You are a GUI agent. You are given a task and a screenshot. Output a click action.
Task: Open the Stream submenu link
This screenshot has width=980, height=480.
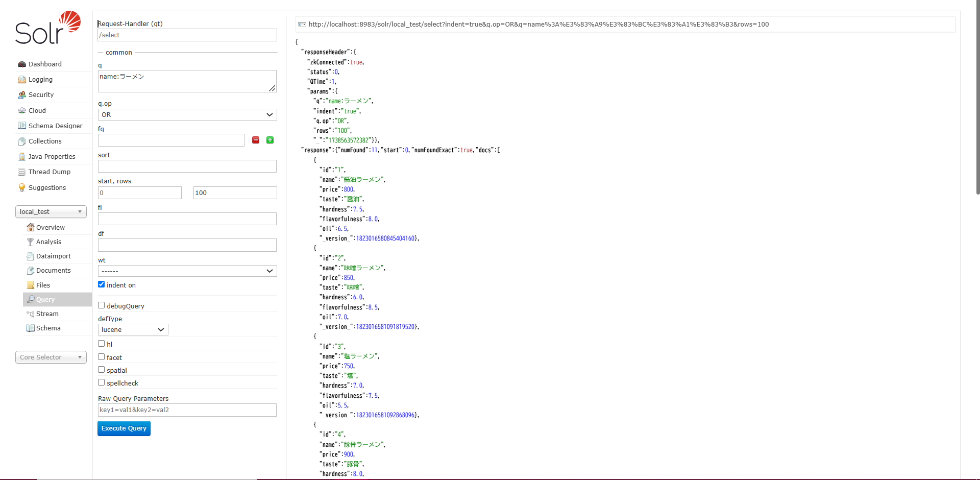47,314
